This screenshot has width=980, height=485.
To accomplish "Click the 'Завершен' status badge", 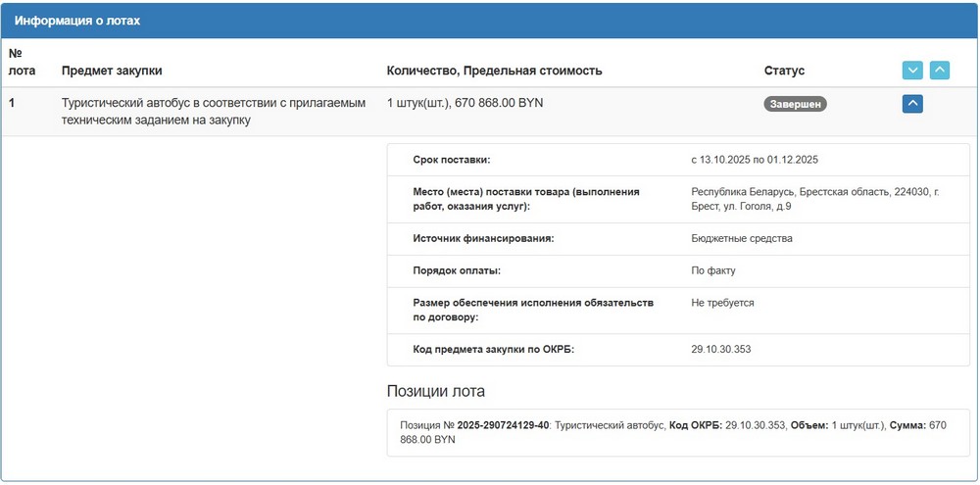I will point(795,103).
